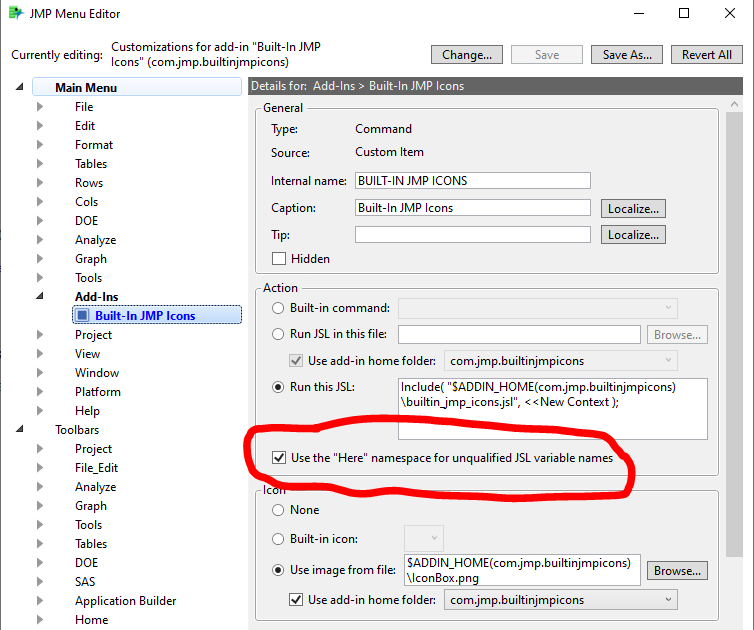Choose None for the icon
This screenshot has width=754, height=630.
click(278, 510)
